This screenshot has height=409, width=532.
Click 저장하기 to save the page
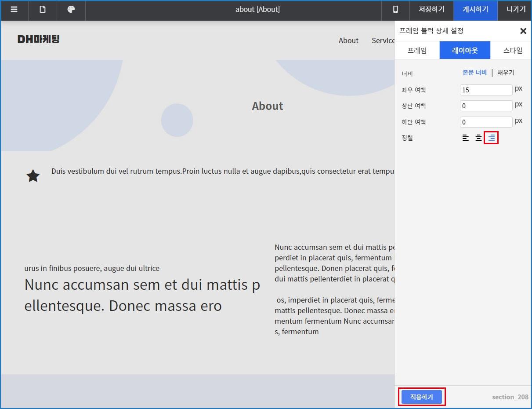coord(431,10)
